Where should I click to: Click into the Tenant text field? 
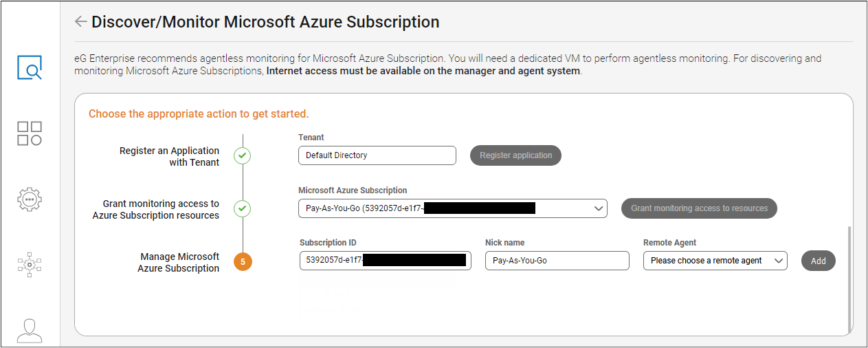[x=377, y=155]
